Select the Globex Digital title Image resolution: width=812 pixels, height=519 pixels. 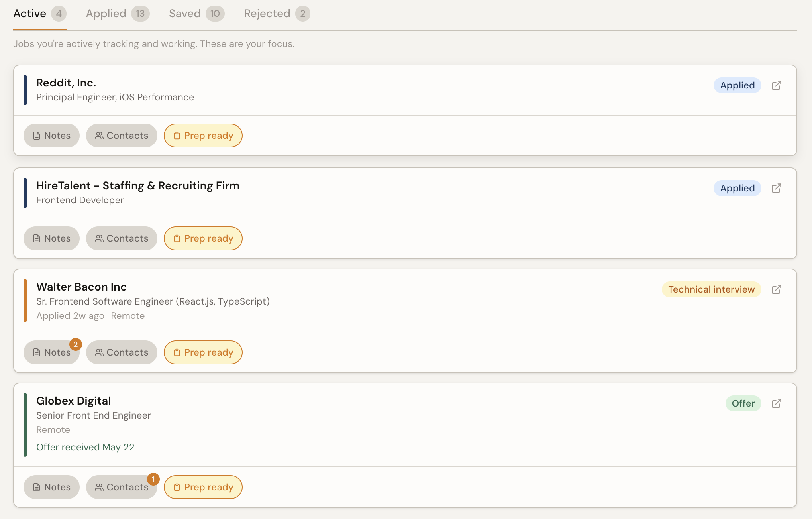coord(73,401)
